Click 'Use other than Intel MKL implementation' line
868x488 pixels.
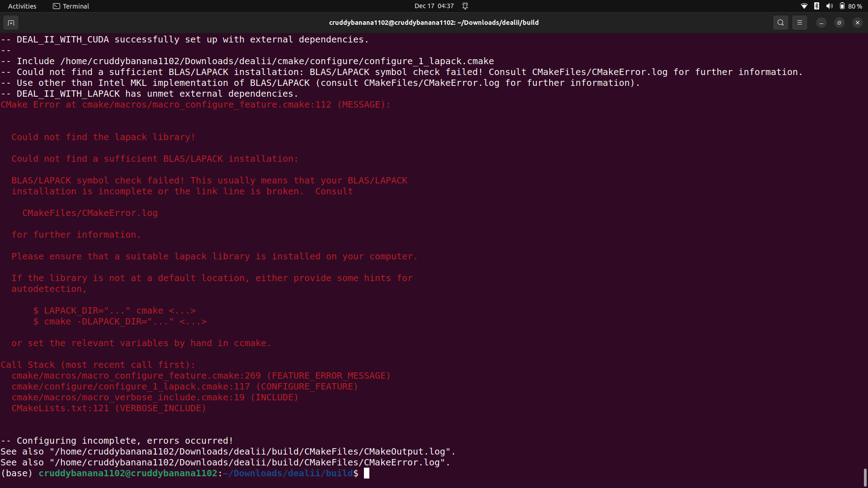tap(321, 83)
